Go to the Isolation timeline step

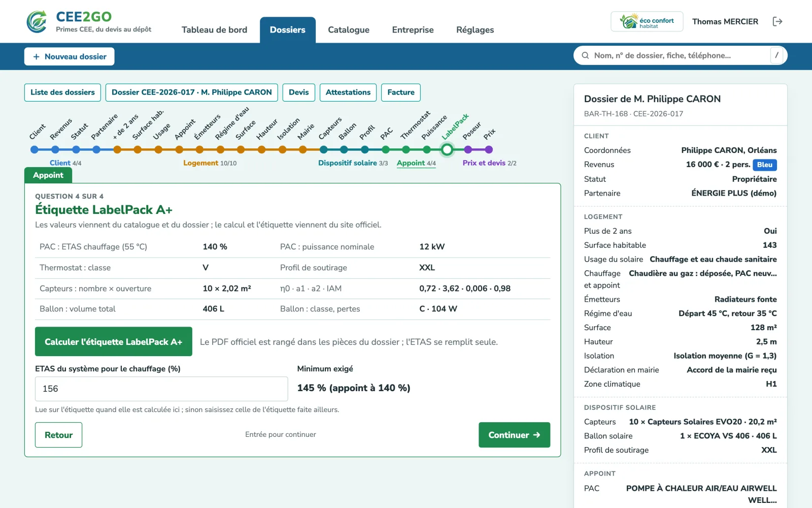coord(282,149)
